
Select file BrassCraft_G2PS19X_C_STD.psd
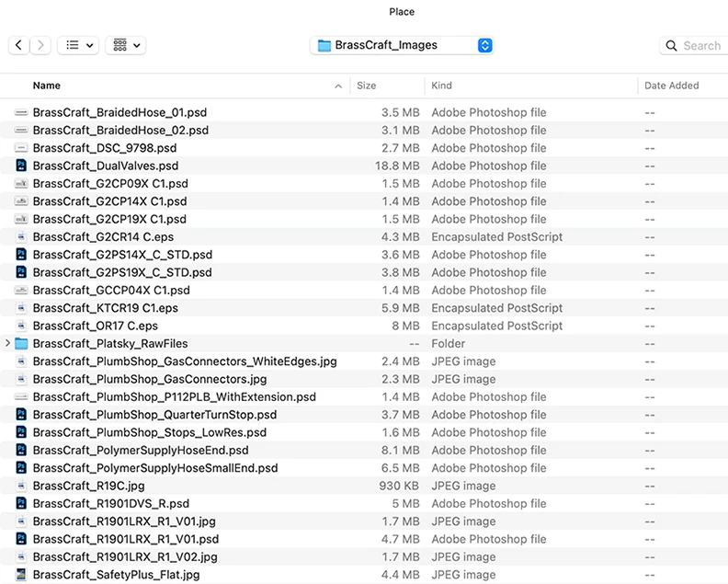(x=122, y=272)
